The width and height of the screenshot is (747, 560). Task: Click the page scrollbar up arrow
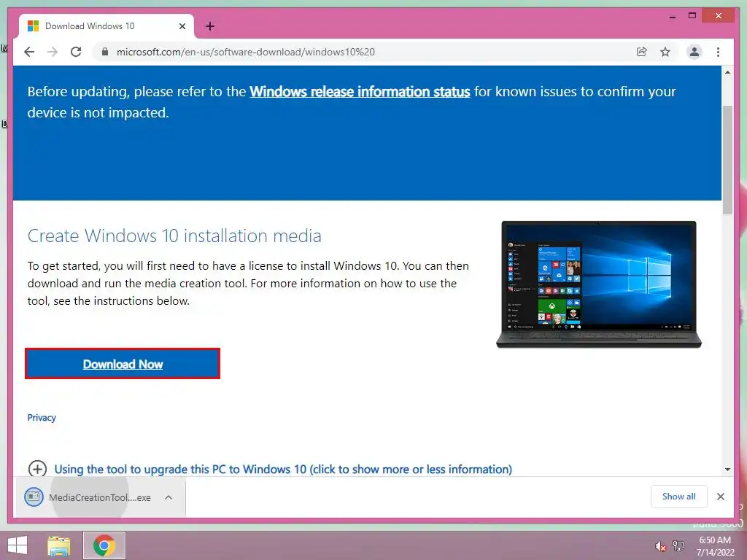click(x=727, y=72)
